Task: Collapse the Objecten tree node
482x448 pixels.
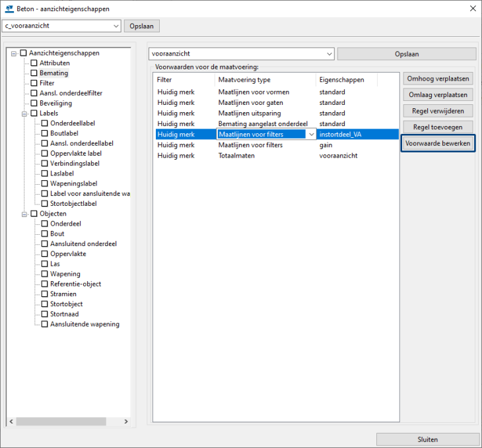Action: click(x=24, y=214)
